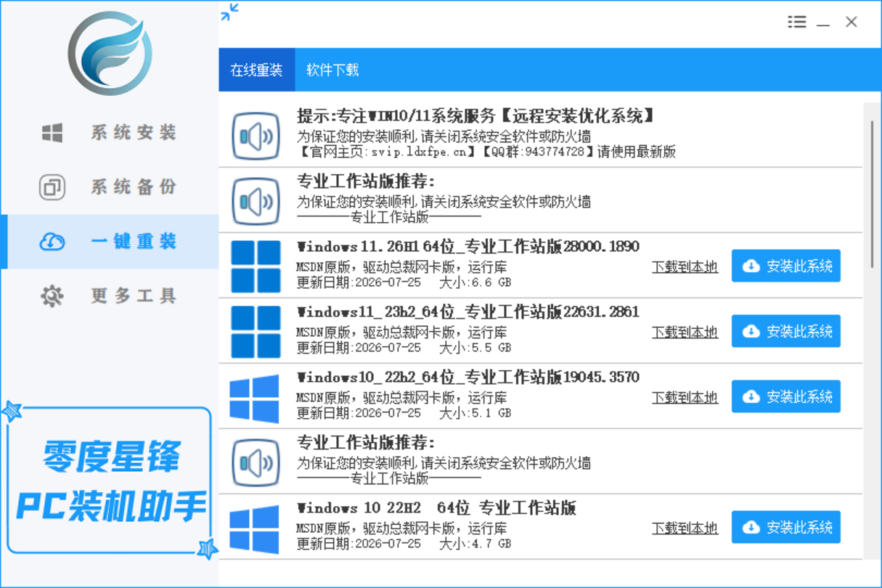Screen dimensions: 882x588
Task: Click 大小:6.6 GB text
Action: coord(475,282)
